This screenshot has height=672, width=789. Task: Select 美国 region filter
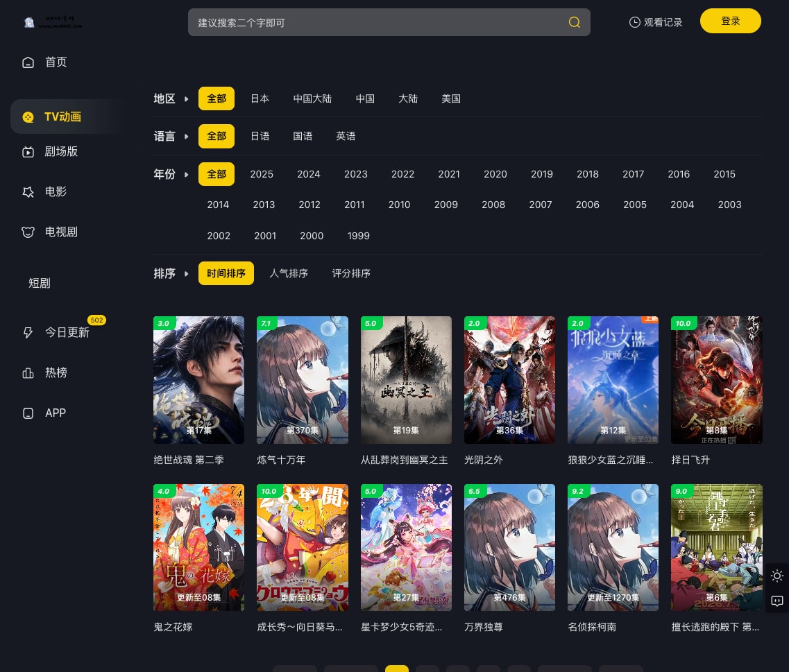451,98
